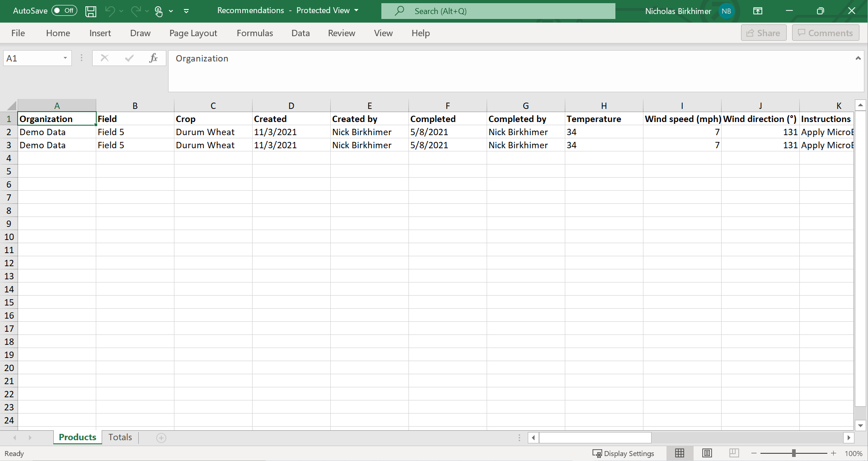Click Durum Wheat cell in row 2
868x461 pixels.
point(213,132)
